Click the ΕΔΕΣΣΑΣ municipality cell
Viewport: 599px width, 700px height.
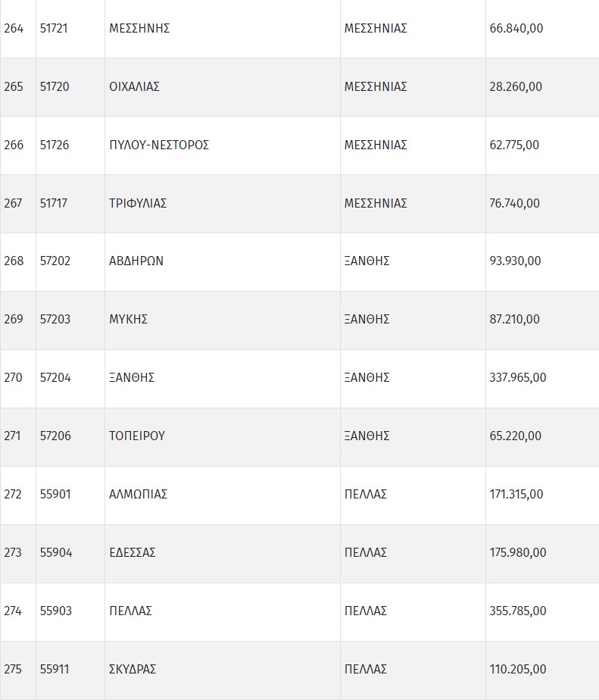[133, 552]
